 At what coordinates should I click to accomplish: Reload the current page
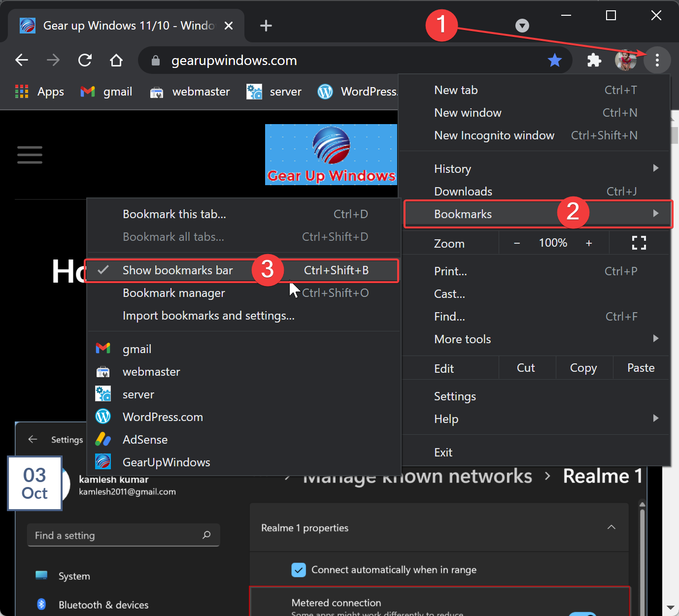pos(85,60)
